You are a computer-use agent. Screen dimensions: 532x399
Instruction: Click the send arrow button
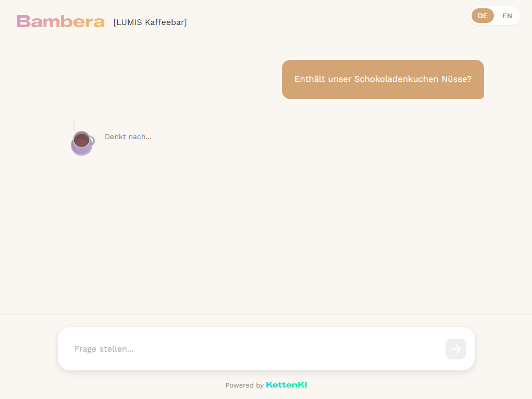coord(455,349)
